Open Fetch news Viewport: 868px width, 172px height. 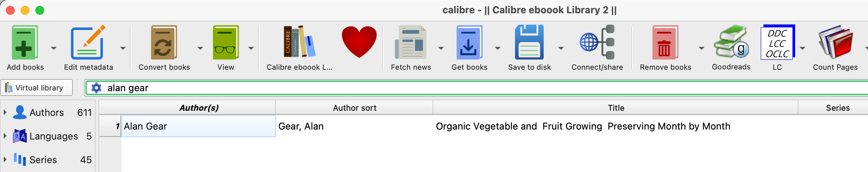(x=410, y=43)
